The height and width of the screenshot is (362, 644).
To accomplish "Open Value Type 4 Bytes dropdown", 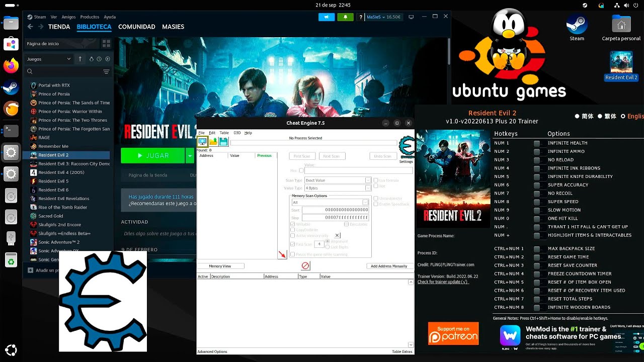I will click(x=338, y=188).
